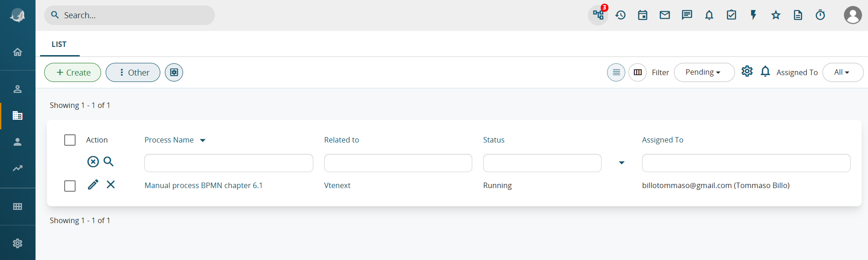Open the Other menu button
Viewport: 868px width, 260px height.
133,72
